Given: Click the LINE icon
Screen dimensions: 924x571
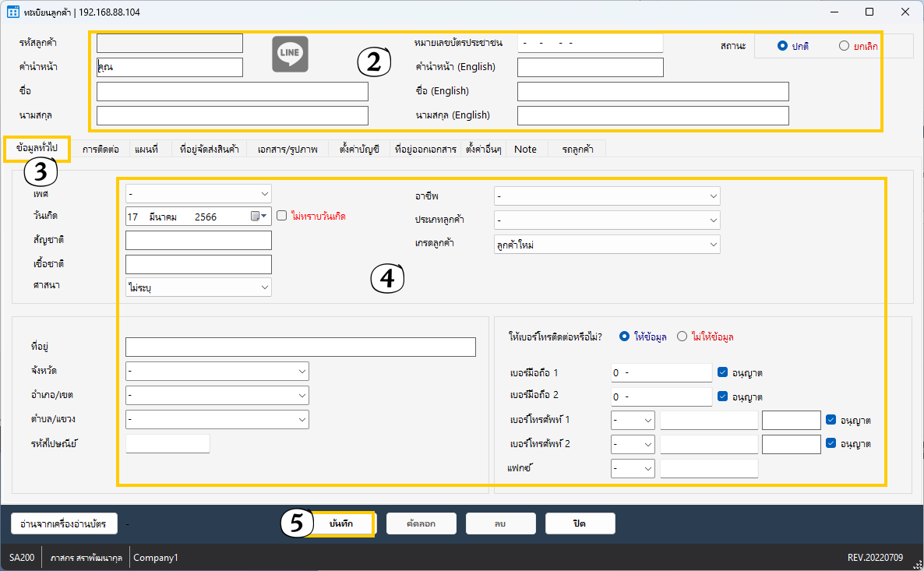Looking at the screenshot, I should click(290, 55).
